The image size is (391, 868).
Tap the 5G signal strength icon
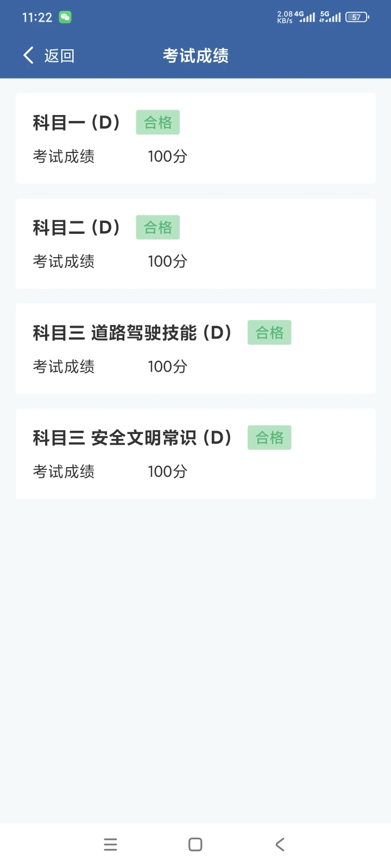(330, 17)
